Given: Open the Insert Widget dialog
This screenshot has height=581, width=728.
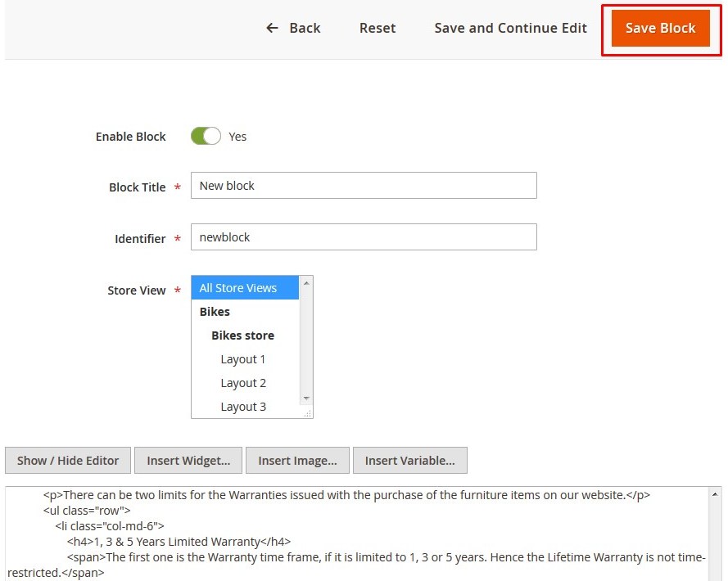Looking at the screenshot, I should 188,461.
